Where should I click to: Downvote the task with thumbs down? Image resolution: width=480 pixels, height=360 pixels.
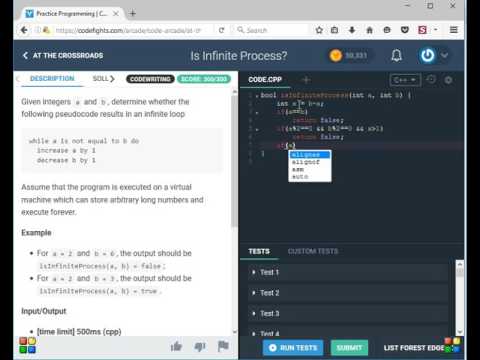click(200, 347)
